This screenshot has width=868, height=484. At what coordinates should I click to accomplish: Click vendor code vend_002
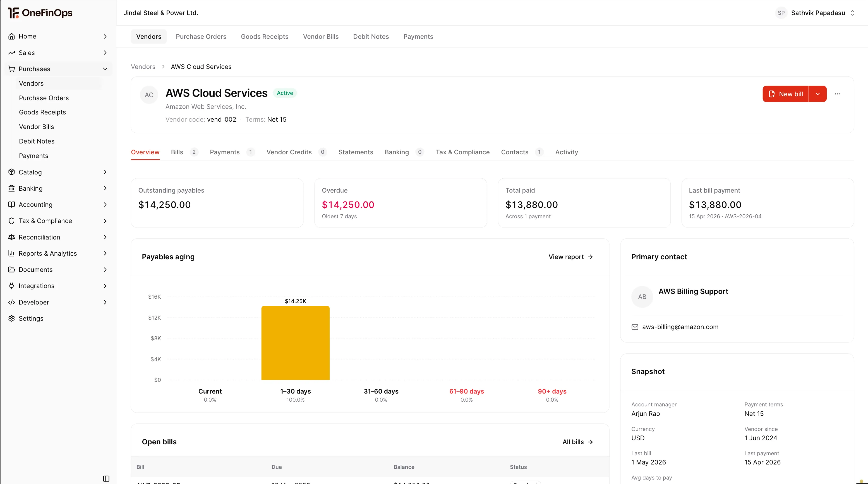[221, 120]
